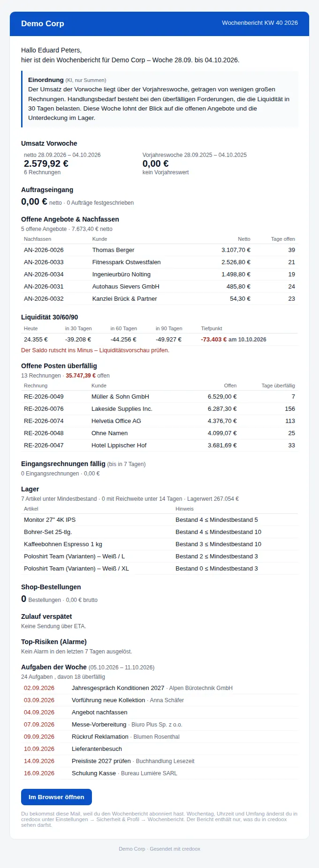Click the Offene Posten überfällig heading
Viewport: 319px width, 868px height.
[x=59, y=365]
